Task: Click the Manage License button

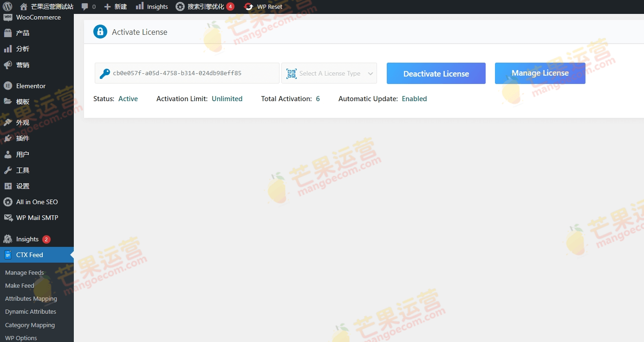Action: point(540,73)
